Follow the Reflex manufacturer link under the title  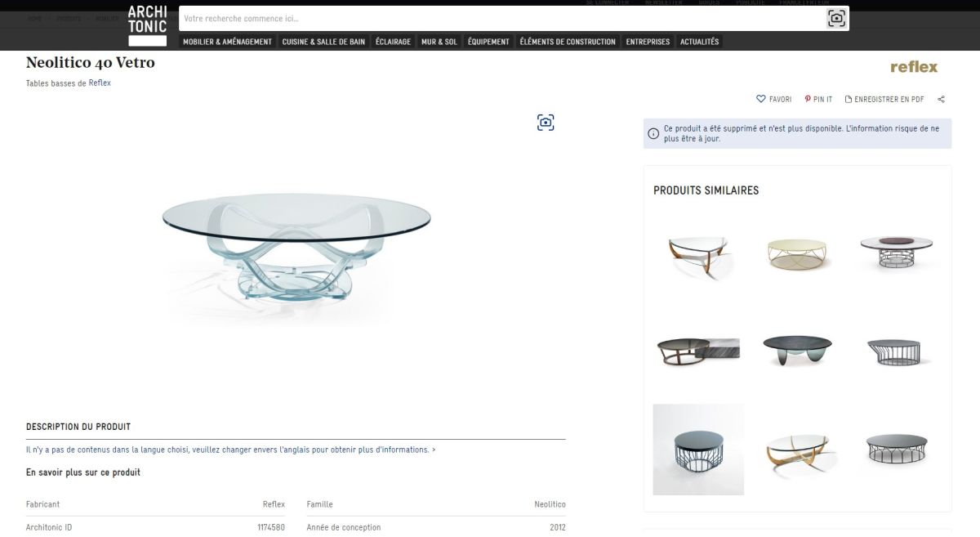tap(100, 83)
